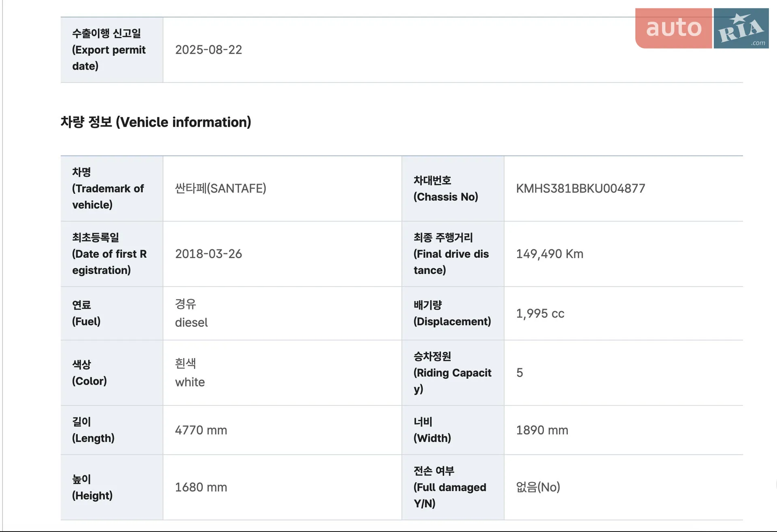777x532 pixels.
Task: Click the Chassis No label cell
Action: coord(453,189)
